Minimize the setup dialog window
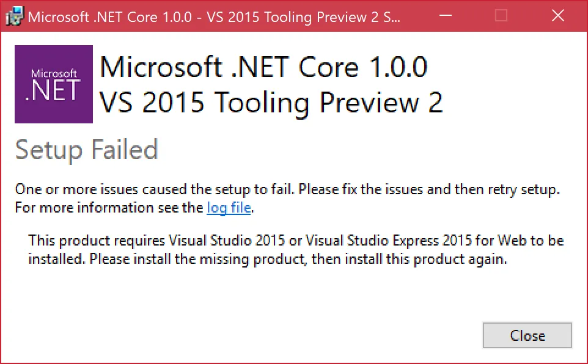Image resolution: width=588 pixels, height=364 pixels. [444, 16]
